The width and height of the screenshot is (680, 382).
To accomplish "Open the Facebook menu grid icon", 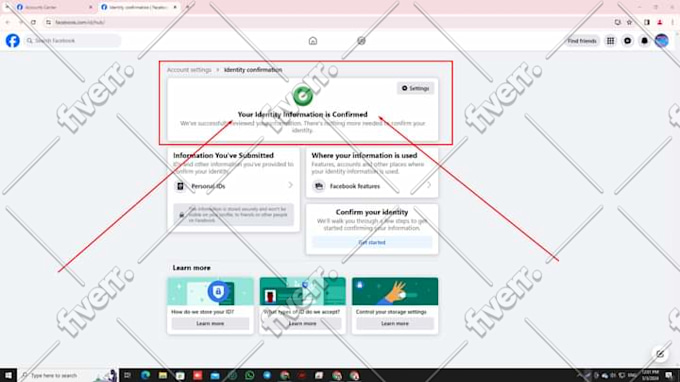I will 610,41.
